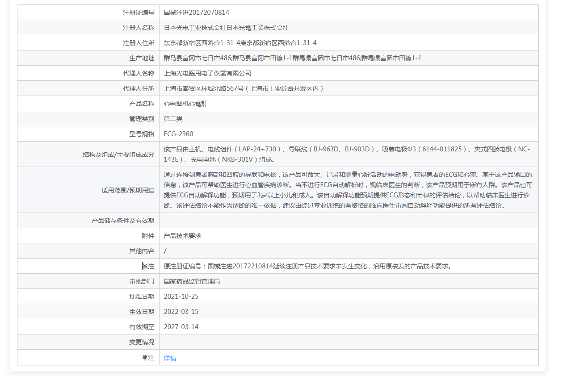Select the 变更情况 label
This screenshot has width=588, height=376.
point(142,342)
